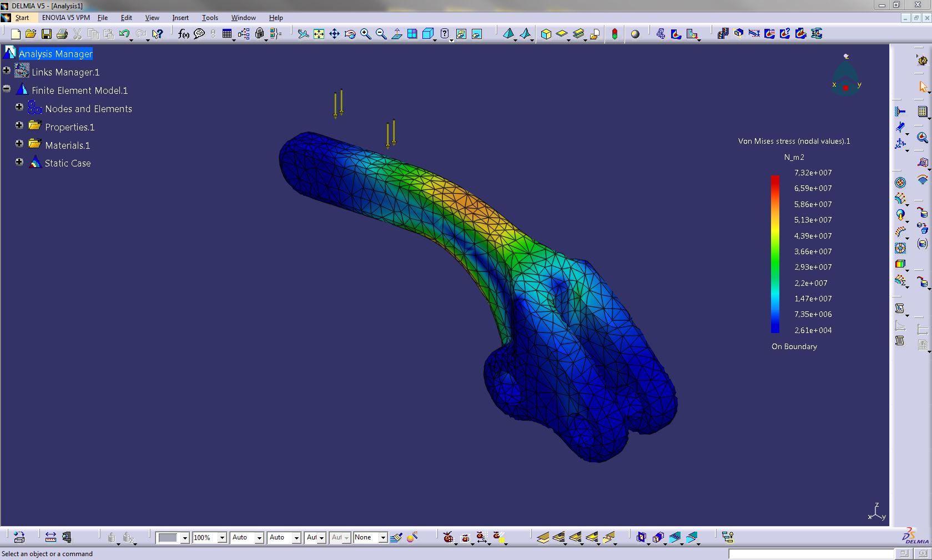
Task: Print using the printer icon
Action: [x=62, y=34]
